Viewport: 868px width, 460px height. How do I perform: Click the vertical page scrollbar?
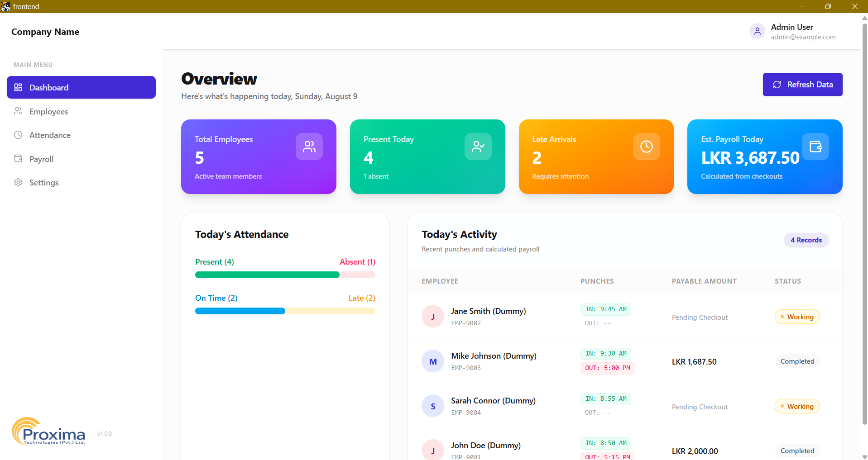click(864, 224)
